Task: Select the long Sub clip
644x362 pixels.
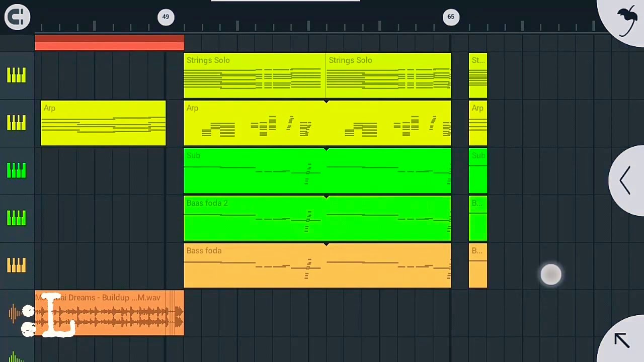Action: click(317, 171)
